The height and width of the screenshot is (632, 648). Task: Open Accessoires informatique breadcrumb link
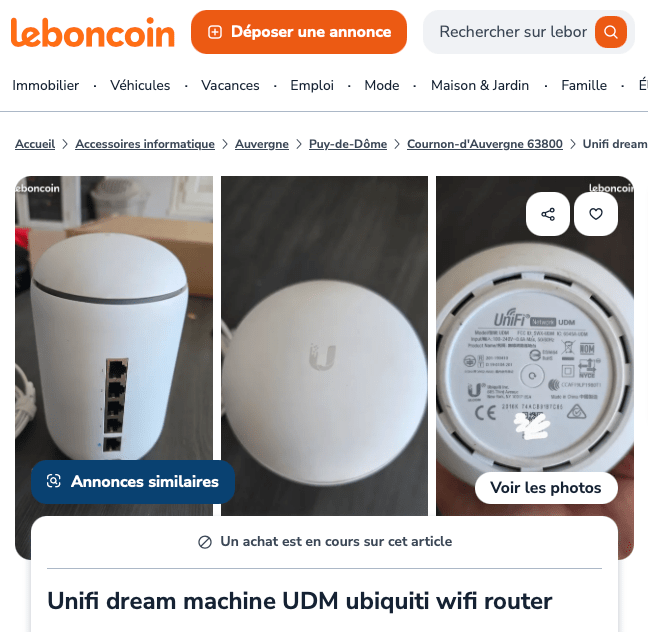coord(145,144)
